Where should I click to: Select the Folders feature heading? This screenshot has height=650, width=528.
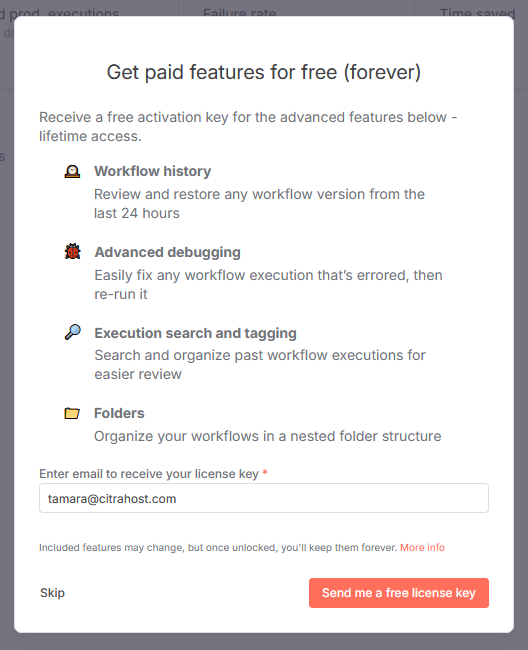tap(119, 413)
